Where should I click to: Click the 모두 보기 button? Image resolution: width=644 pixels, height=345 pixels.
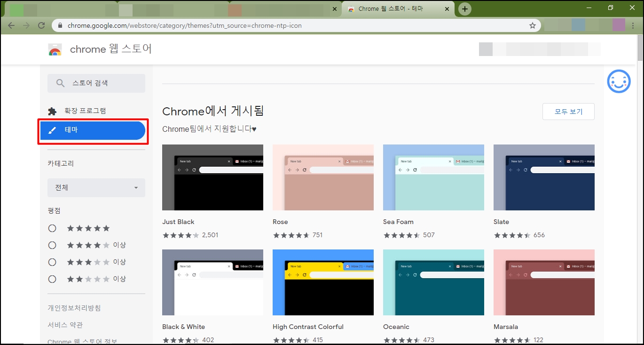[x=568, y=112]
